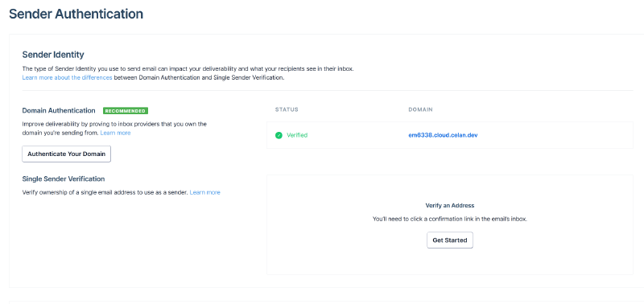Click the green Verified checkmark icon
Viewport: 644px width, 304px height.
click(279, 135)
